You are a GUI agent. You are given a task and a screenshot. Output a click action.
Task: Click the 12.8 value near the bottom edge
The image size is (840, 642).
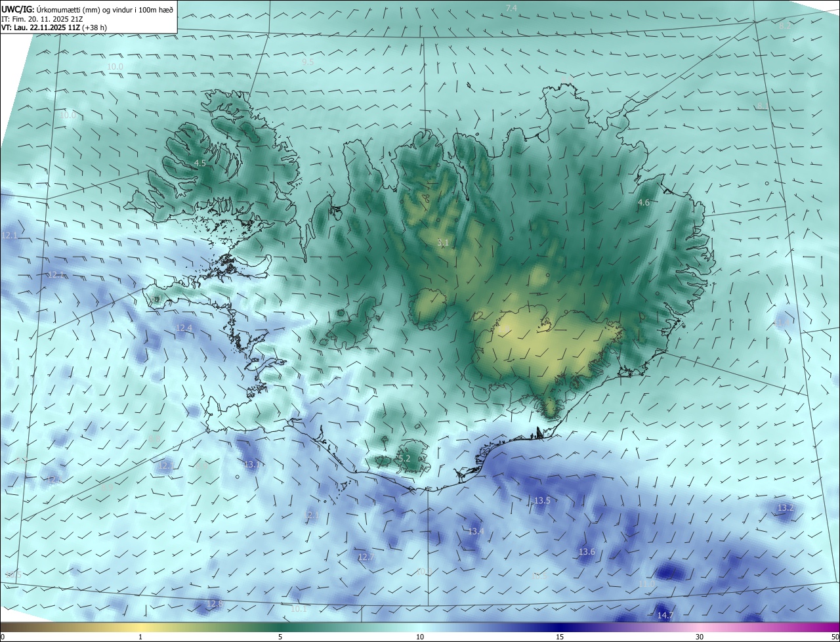point(215,603)
